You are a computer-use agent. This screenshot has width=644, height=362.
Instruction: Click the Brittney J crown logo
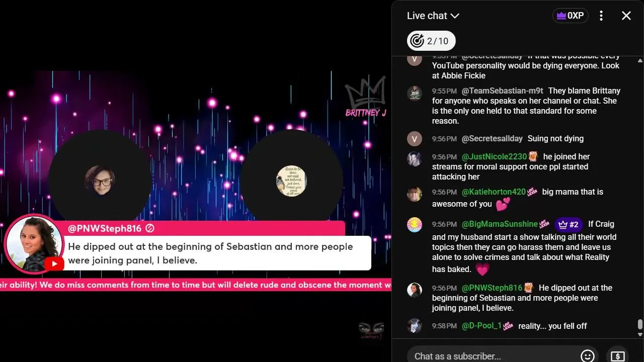click(366, 97)
